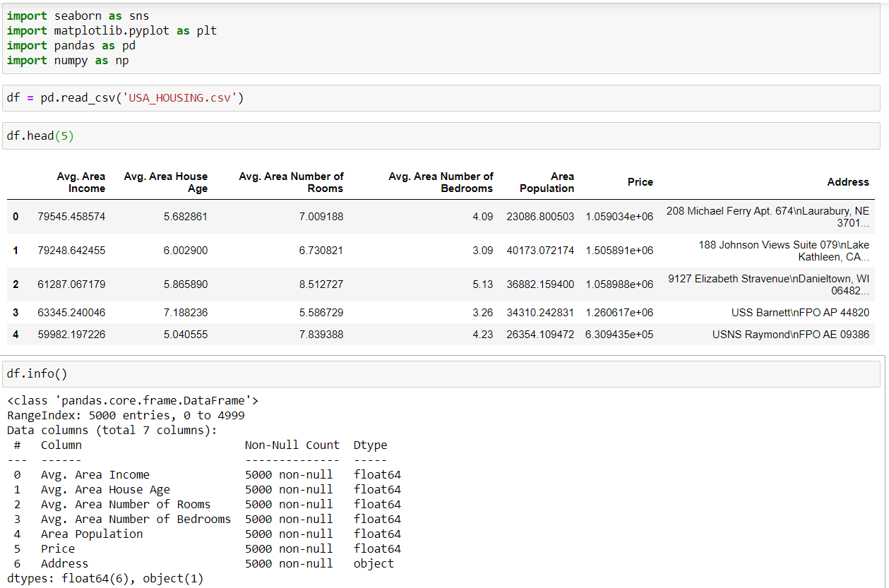Click population value 40173.072174
889x588 pixels.
[x=540, y=251]
